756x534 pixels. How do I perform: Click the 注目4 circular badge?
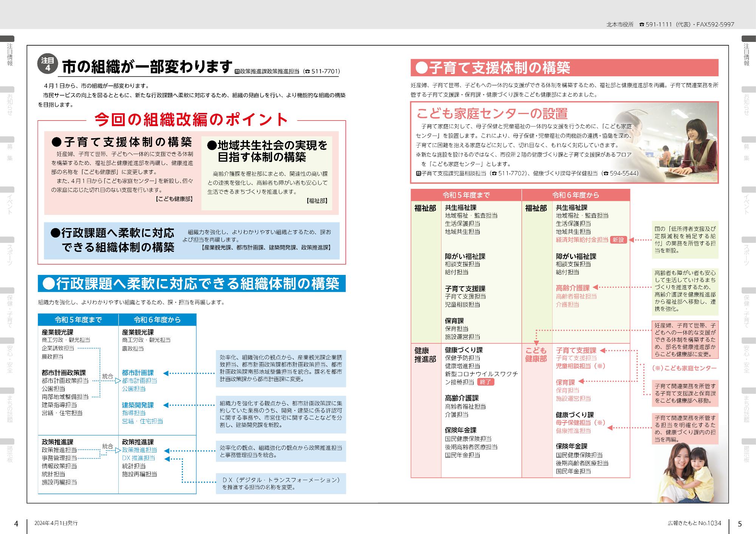point(47,63)
